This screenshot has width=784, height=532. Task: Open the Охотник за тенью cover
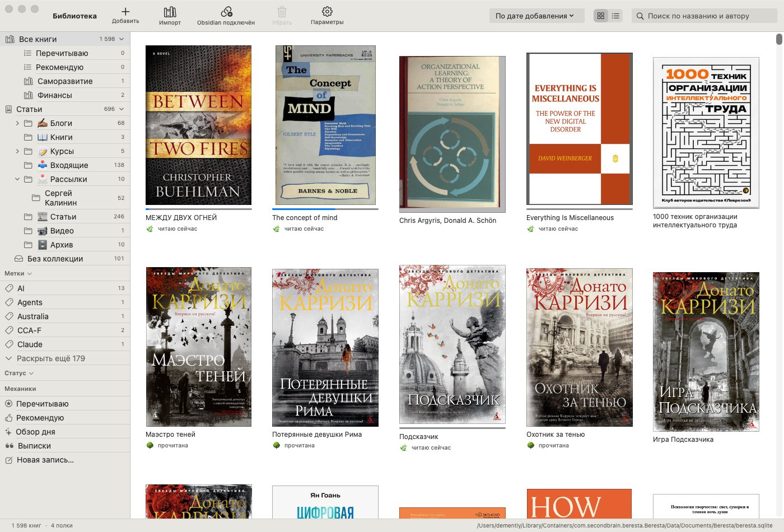pyautogui.click(x=580, y=348)
